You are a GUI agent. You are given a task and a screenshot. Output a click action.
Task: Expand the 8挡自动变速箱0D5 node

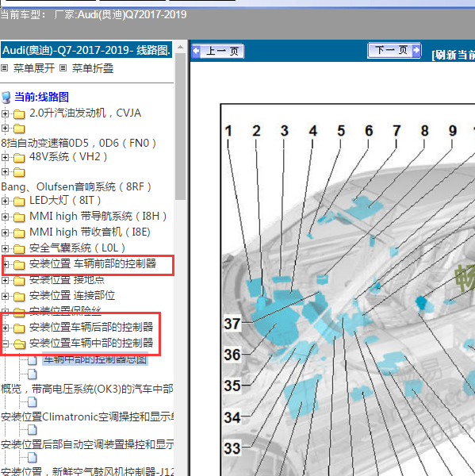pos(5,128)
